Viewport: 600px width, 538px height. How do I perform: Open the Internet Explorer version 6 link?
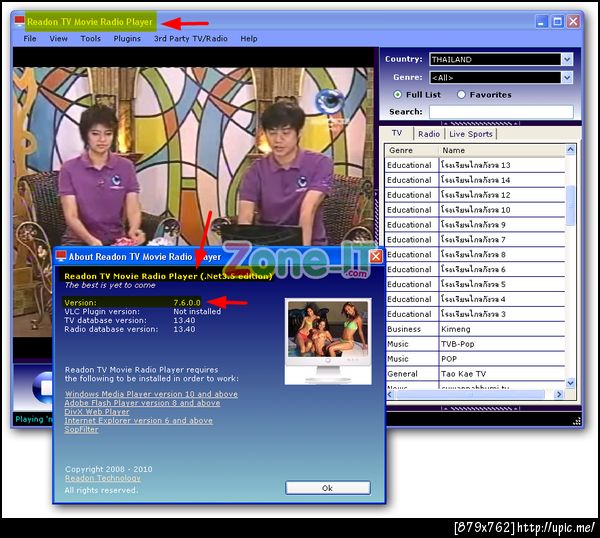pyautogui.click(x=139, y=421)
